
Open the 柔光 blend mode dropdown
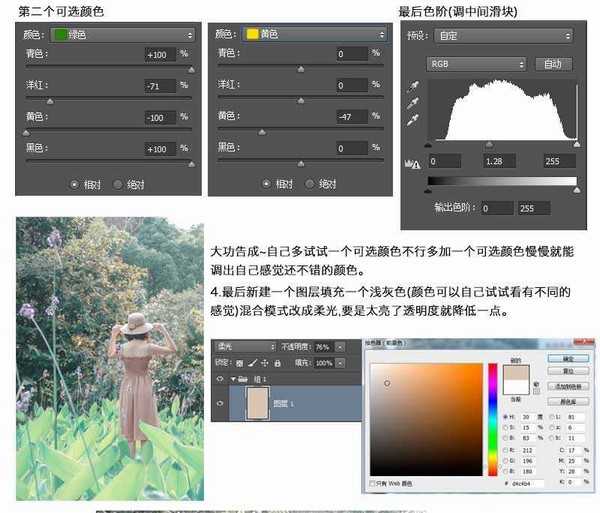(246, 346)
